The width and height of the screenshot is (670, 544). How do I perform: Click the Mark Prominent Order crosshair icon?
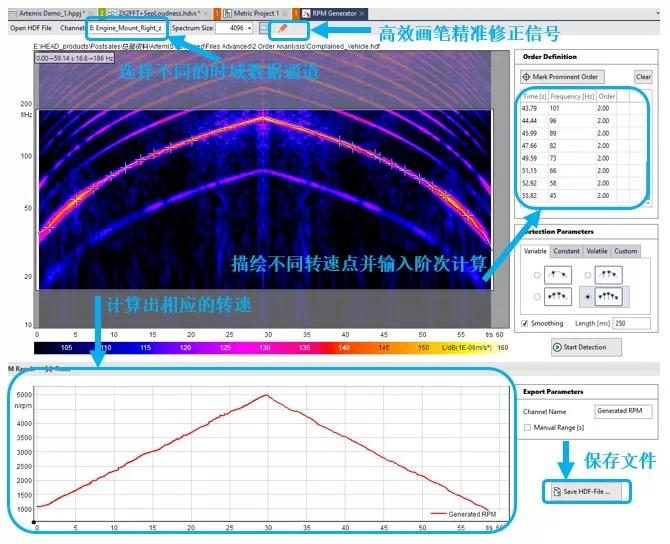point(528,77)
